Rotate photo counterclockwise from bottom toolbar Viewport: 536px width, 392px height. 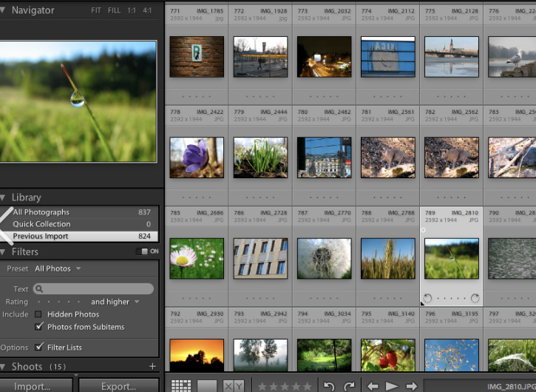point(330,386)
